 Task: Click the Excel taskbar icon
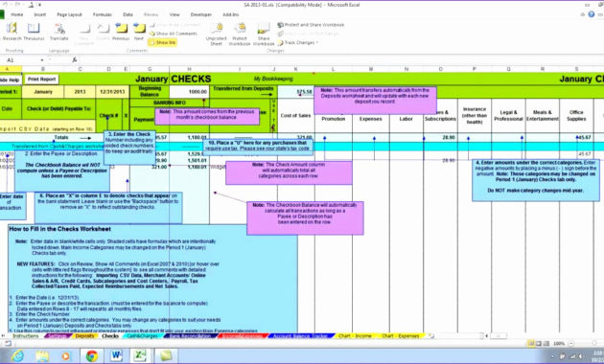pyautogui.click(x=139, y=356)
